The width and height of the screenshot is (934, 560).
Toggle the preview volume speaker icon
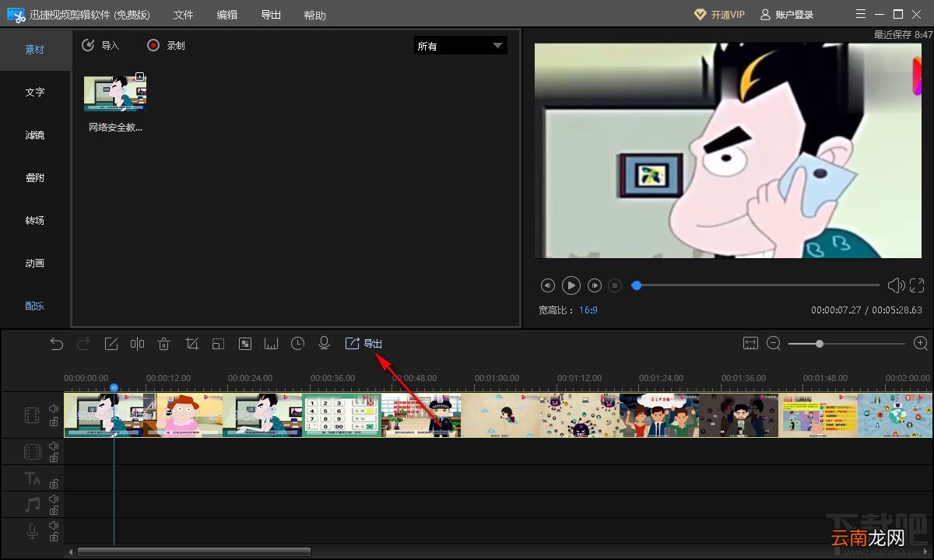[896, 285]
